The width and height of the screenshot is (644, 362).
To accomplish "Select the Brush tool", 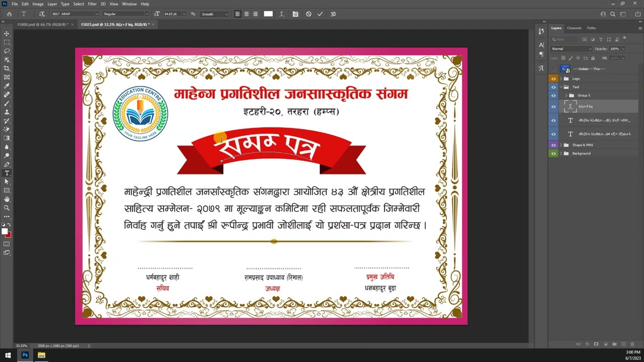I will point(7,104).
